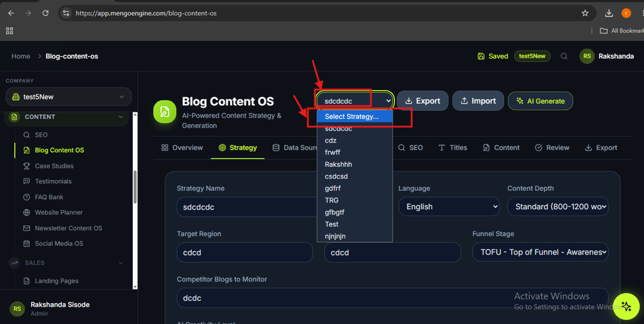
Task: Choose gfbgtf from the strategy list
Action: click(354, 212)
